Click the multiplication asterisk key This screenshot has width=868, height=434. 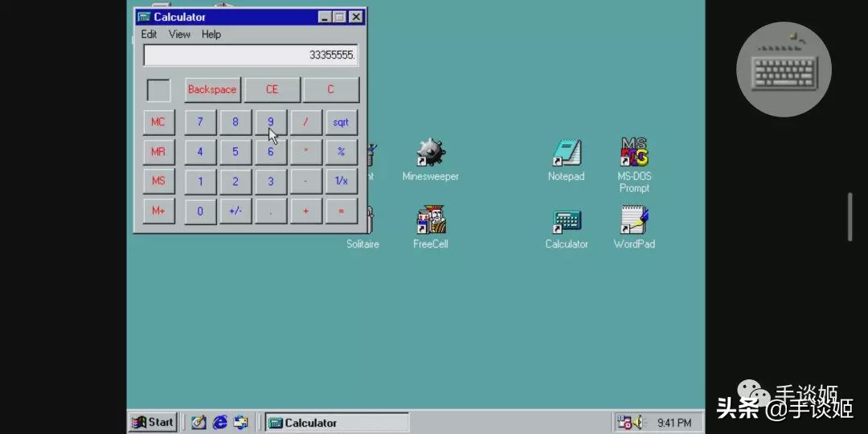coord(306,152)
